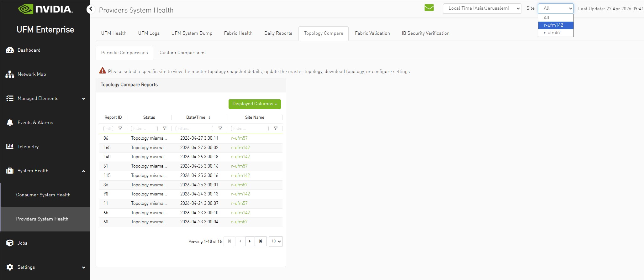Select All in the Site list

pos(556,18)
